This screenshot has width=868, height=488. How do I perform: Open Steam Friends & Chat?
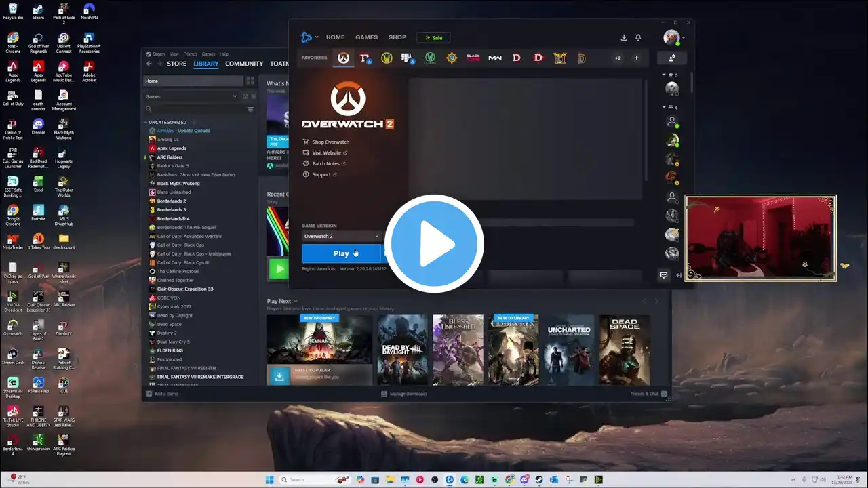[648, 394]
